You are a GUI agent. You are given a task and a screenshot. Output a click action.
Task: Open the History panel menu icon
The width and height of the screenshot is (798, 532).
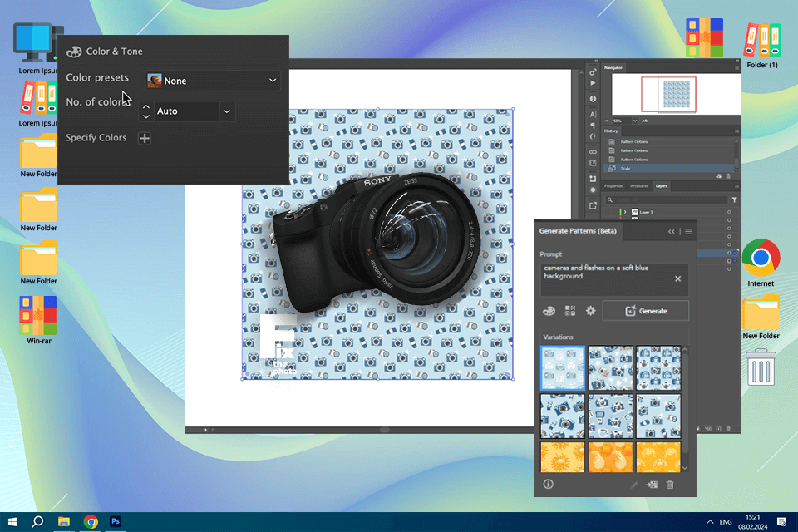pyautogui.click(x=736, y=131)
